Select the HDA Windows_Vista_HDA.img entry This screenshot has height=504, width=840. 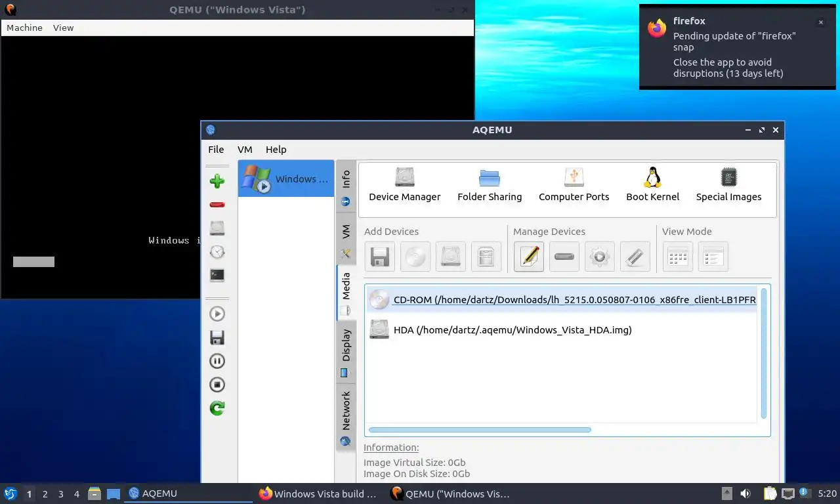click(562, 330)
